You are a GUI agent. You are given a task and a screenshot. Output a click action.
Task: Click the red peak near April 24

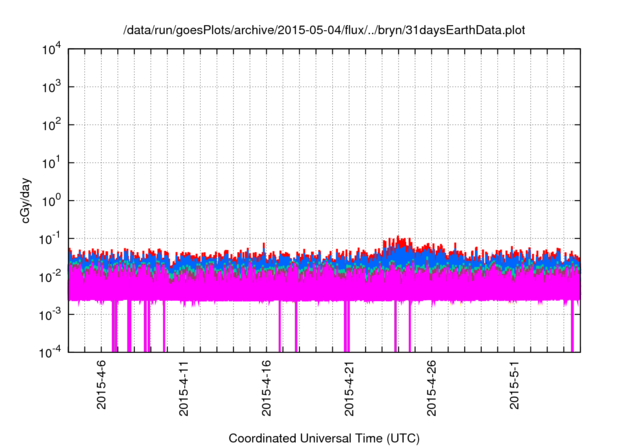click(398, 242)
